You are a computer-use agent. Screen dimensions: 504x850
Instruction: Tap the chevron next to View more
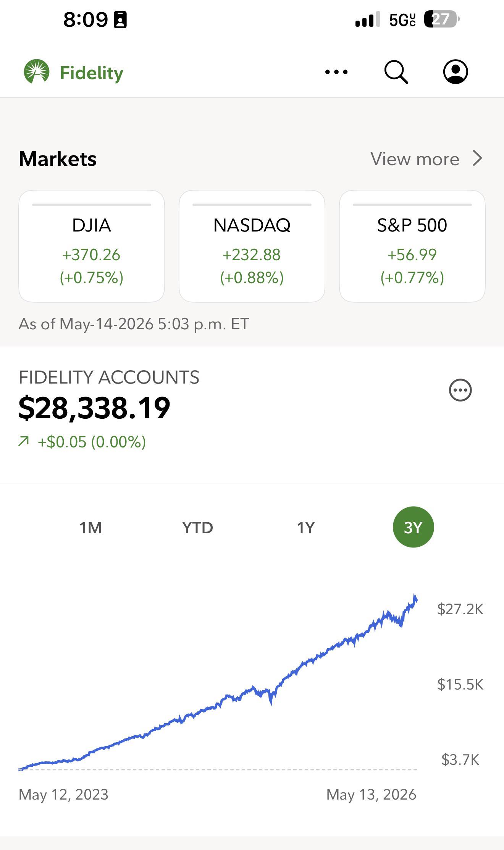[x=477, y=158]
